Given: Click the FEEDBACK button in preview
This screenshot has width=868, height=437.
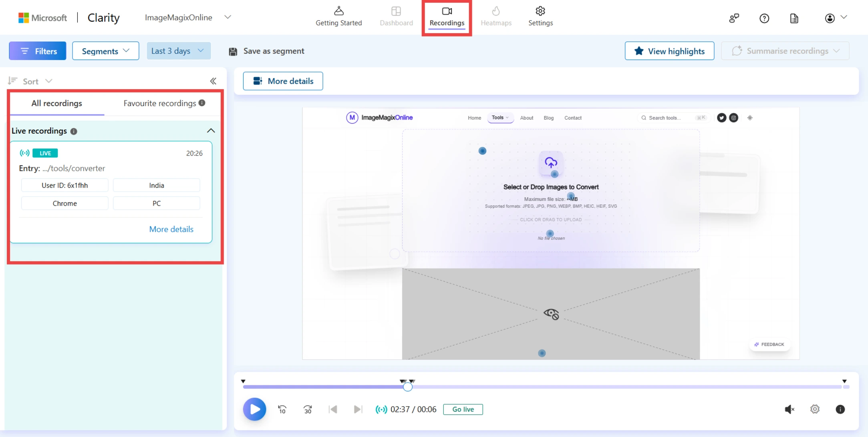Looking at the screenshot, I should pyautogui.click(x=769, y=344).
